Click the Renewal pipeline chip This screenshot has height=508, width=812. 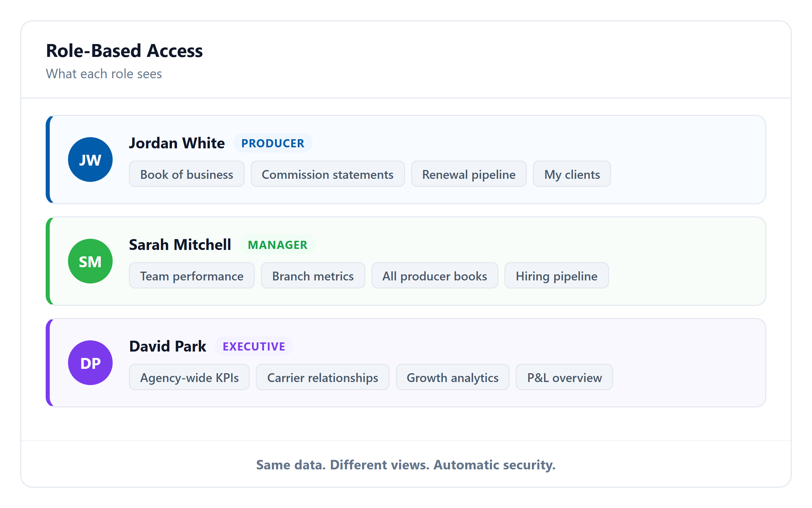click(469, 174)
